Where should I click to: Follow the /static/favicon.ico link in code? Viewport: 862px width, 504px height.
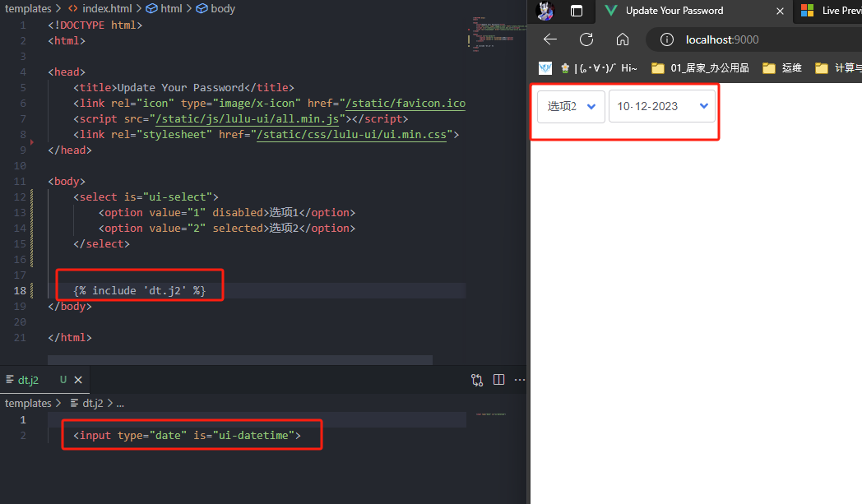pyautogui.click(x=406, y=104)
